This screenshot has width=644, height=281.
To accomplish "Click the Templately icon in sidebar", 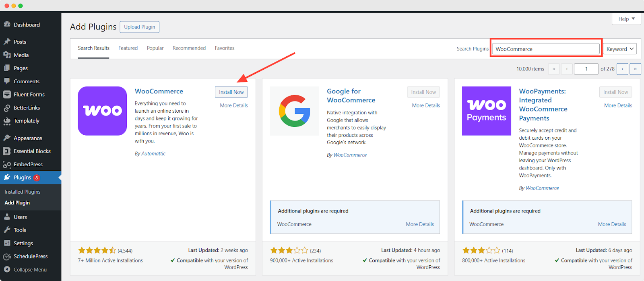I will (x=7, y=120).
